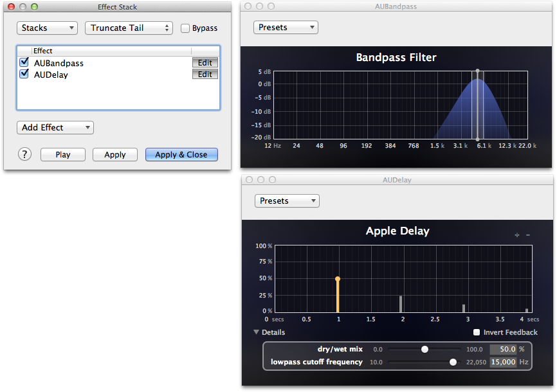The width and height of the screenshot is (557, 392).
Task: Click Apply & Close button
Action: (x=181, y=155)
